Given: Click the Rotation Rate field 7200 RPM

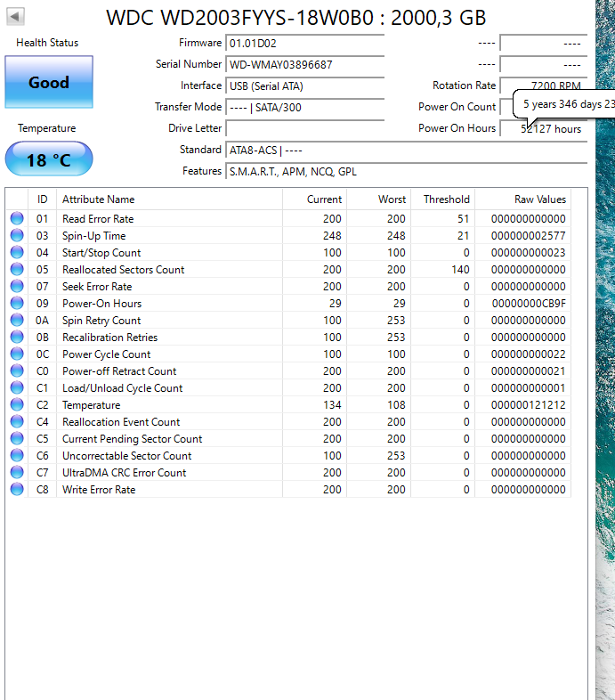Looking at the screenshot, I should click(x=543, y=86).
